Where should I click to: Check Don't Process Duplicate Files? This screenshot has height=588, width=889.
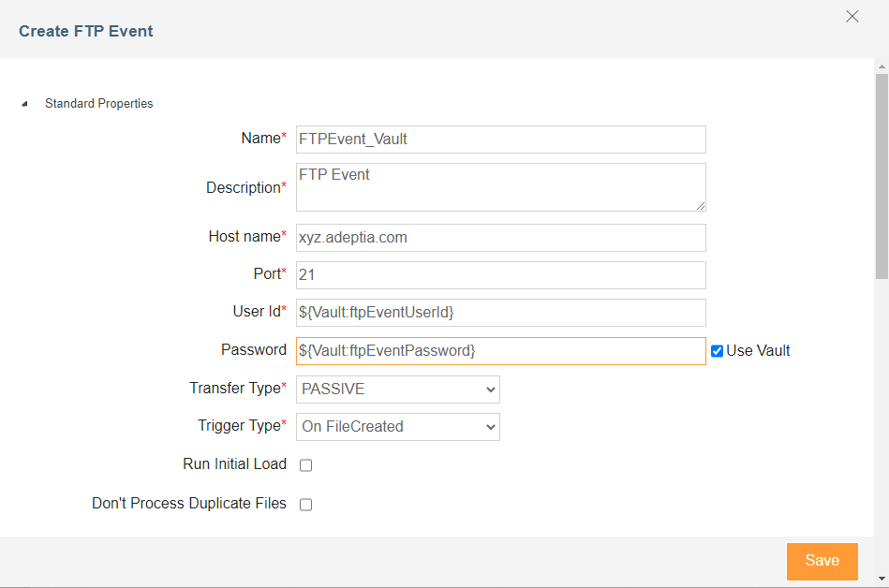[305, 505]
